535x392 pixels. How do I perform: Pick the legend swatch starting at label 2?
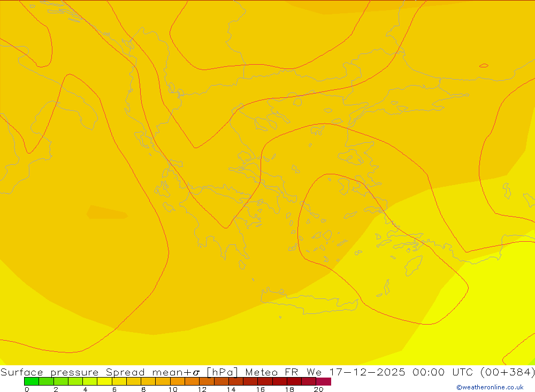(61, 381)
